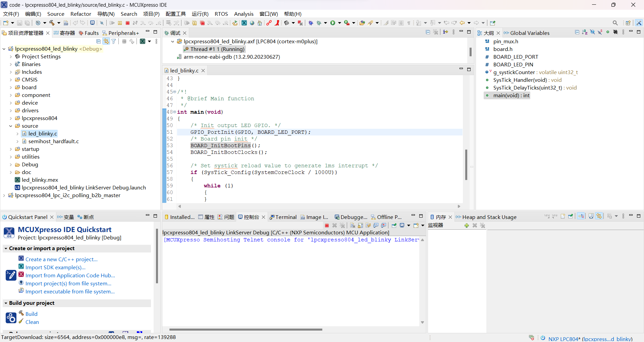The image size is (644, 342).
Task: Click Terminate icon in console toolbar
Action: tap(327, 225)
